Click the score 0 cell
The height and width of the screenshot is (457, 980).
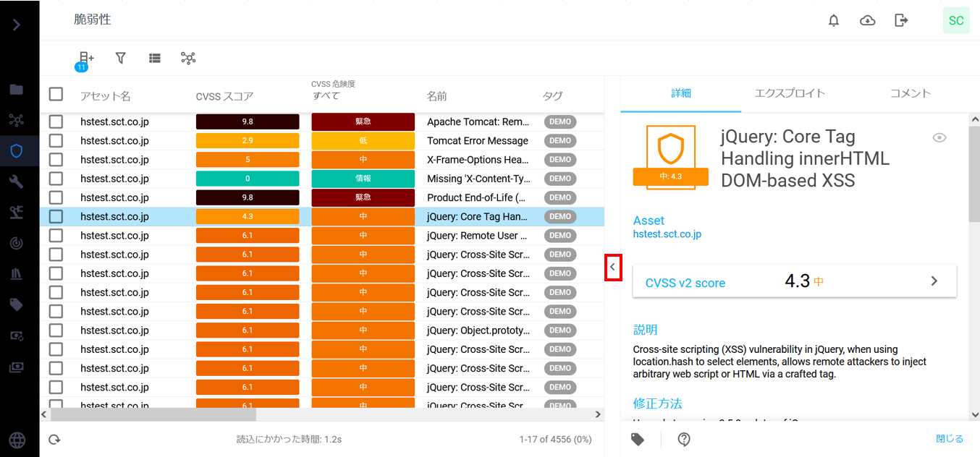click(x=248, y=179)
